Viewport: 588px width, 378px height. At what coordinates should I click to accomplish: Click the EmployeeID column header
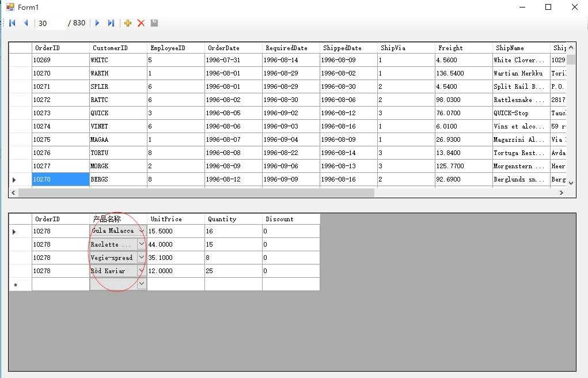pos(176,48)
